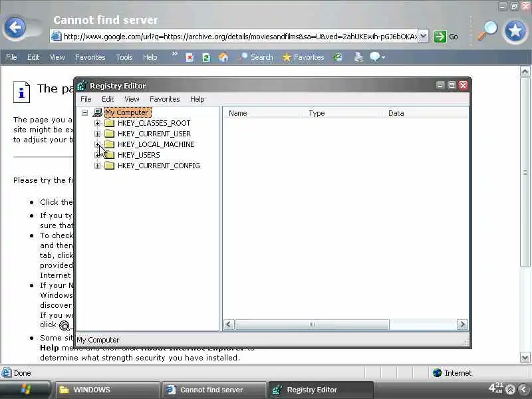Select HKEY_CURRENT_USER tree item
Screen dimensions: 532x399
(154, 134)
